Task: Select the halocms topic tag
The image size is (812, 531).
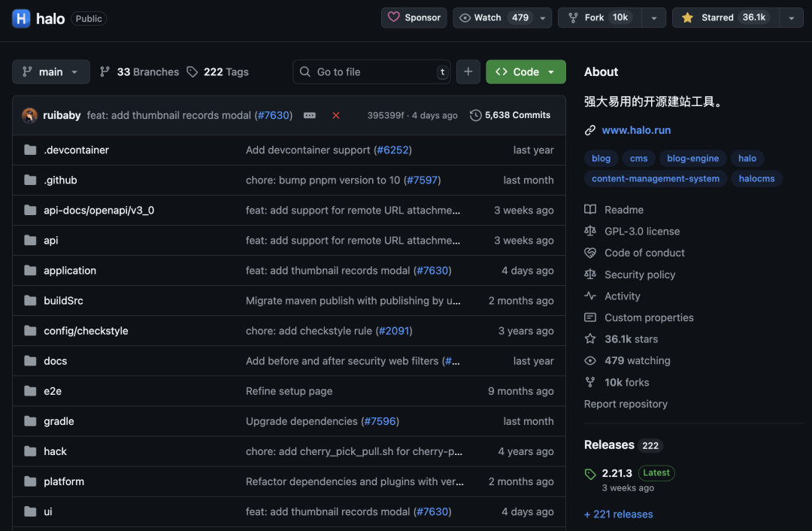Action: (756, 179)
